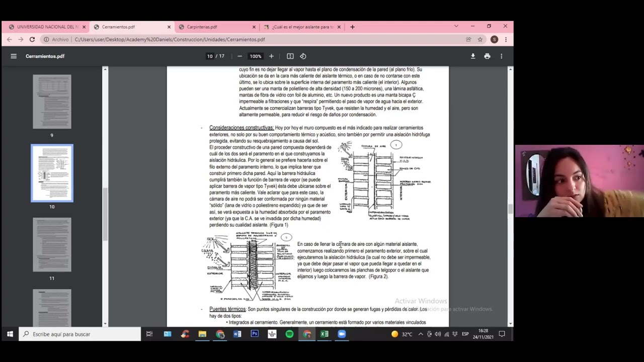This screenshot has height=362, width=644.
Task: Click the fit to page icon
Action: click(290, 56)
